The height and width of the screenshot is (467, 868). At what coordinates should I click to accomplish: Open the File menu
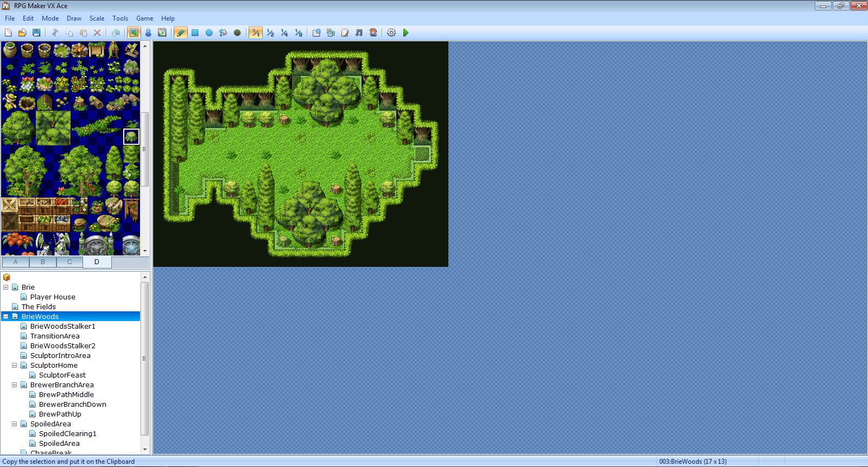point(10,18)
